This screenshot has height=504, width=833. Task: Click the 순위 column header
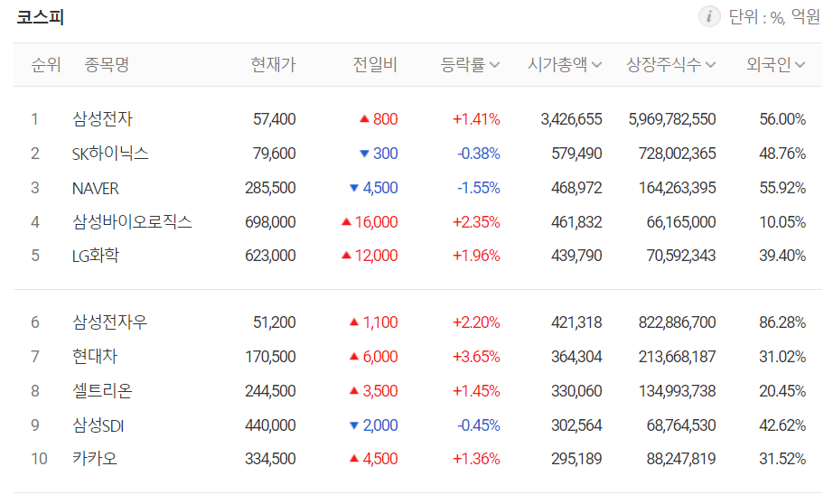pos(46,65)
